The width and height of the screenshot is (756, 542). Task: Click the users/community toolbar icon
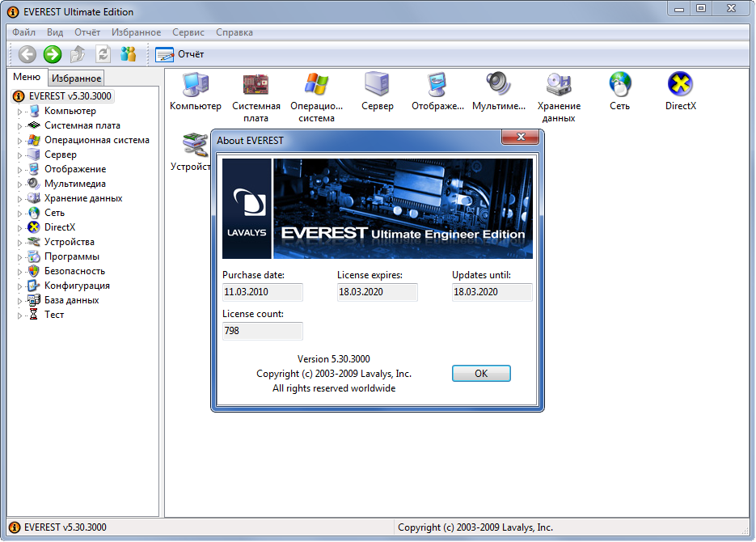[x=129, y=54]
